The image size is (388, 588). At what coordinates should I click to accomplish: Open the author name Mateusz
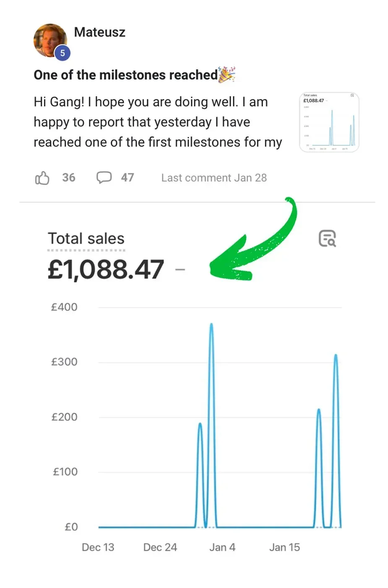pos(99,32)
